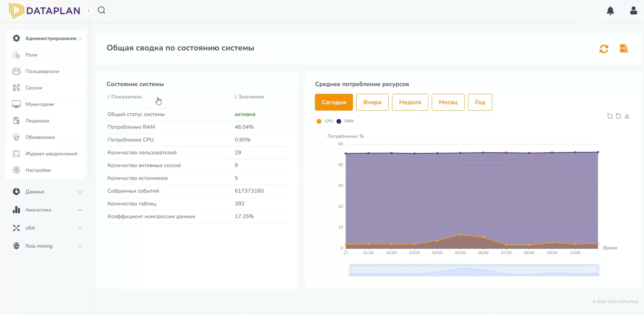Open the Мониторинг menu item

pos(40,104)
